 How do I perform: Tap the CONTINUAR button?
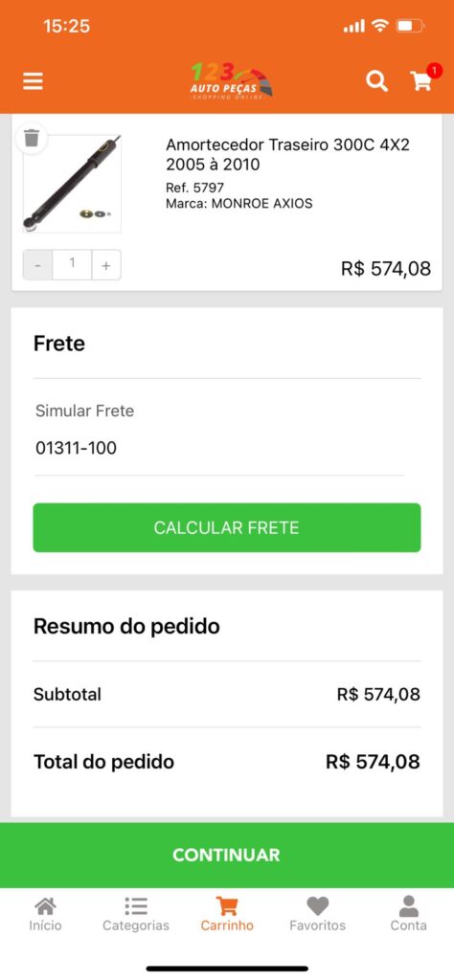click(227, 855)
